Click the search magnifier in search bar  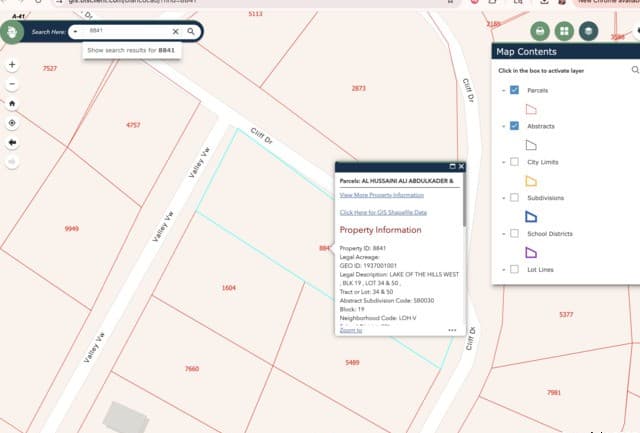tap(191, 31)
